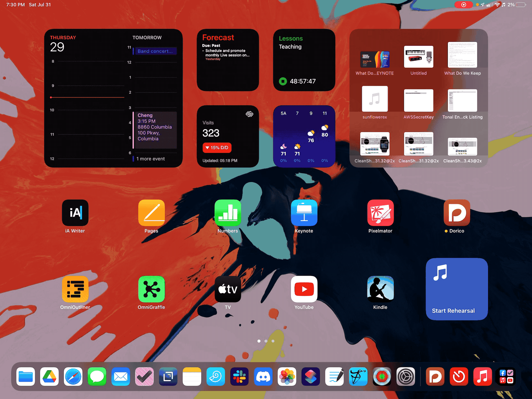This screenshot has height=399, width=532.
Task: Open the Files app in the dock
Action: [26, 377]
